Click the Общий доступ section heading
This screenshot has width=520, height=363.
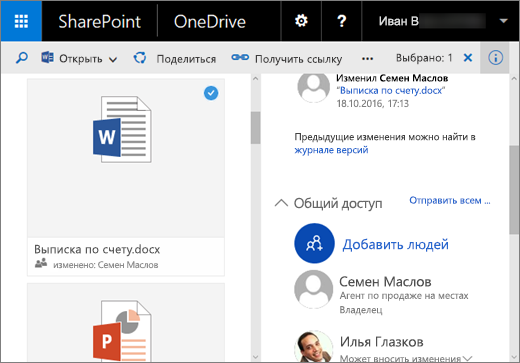338,203
